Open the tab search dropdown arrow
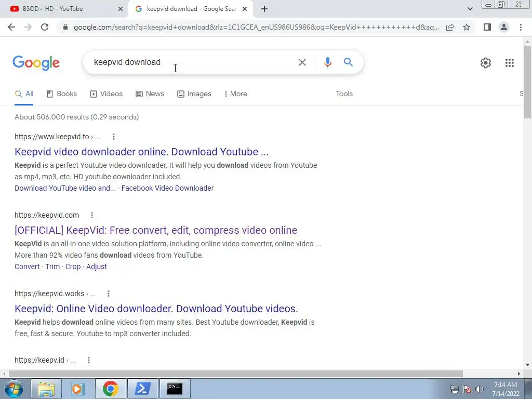 (x=470, y=9)
